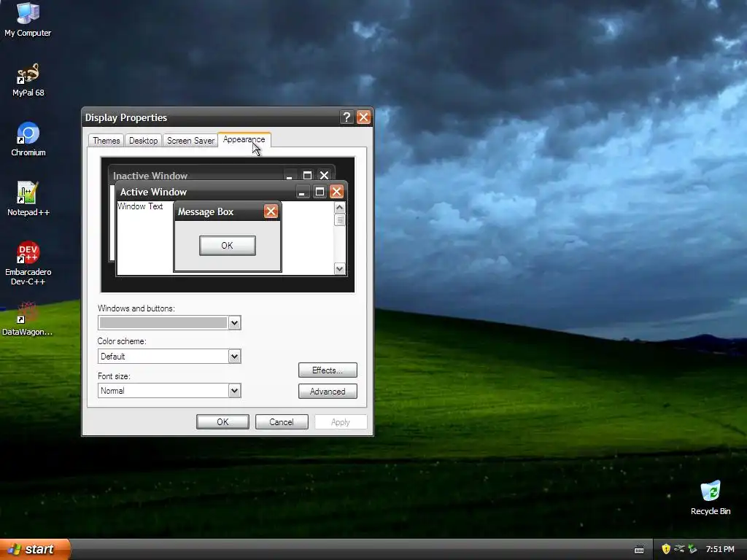The image size is (747, 560).
Task: Click the Cancel button
Action: [281, 422]
